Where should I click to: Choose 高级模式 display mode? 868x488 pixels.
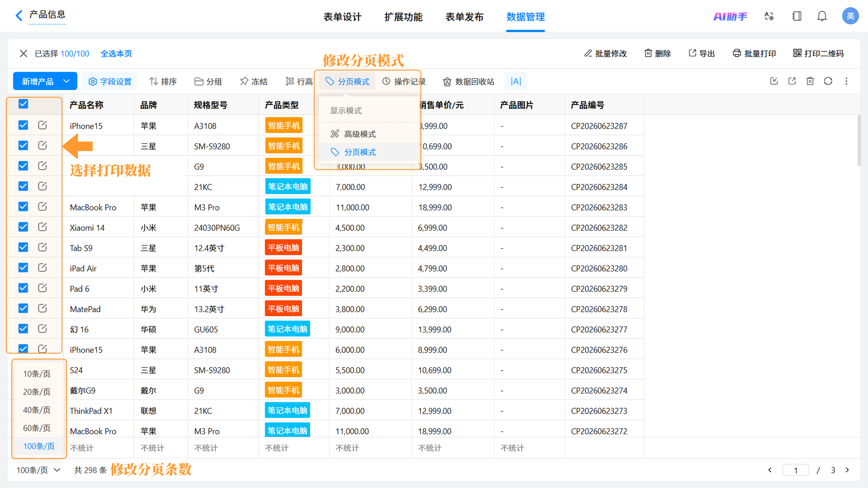point(369,134)
